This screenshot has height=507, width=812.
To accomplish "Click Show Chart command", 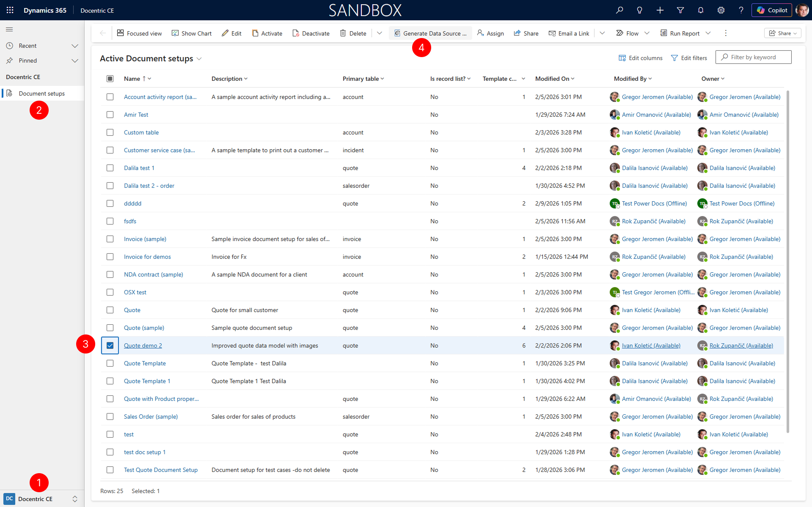I will (192, 33).
